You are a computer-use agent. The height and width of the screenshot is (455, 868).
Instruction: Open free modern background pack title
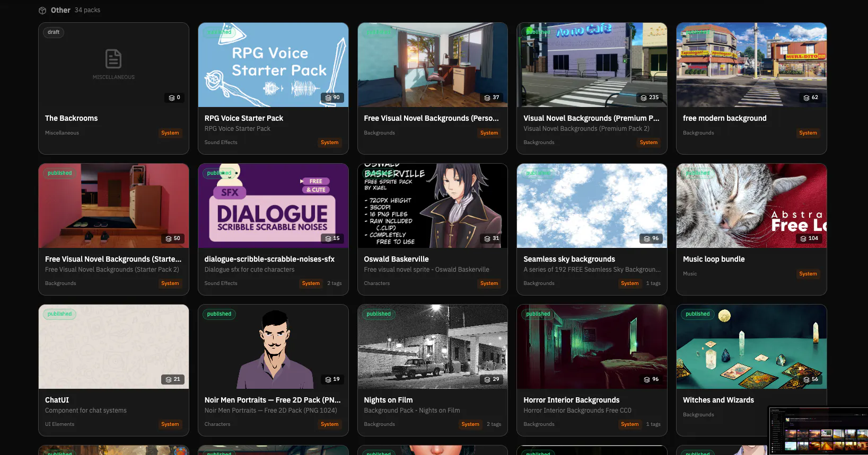[725, 118]
